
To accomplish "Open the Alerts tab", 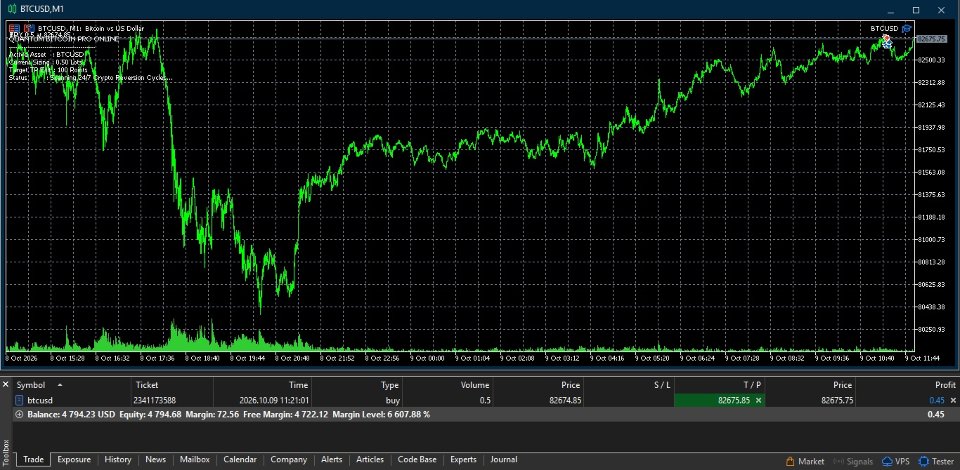I will [332, 460].
